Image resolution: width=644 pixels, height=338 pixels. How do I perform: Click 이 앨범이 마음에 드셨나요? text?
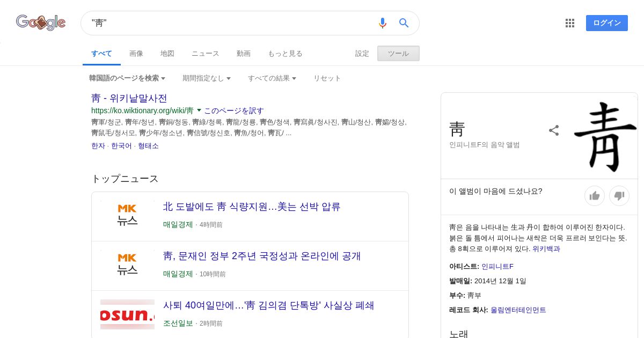pyautogui.click(x=496, y=191)
